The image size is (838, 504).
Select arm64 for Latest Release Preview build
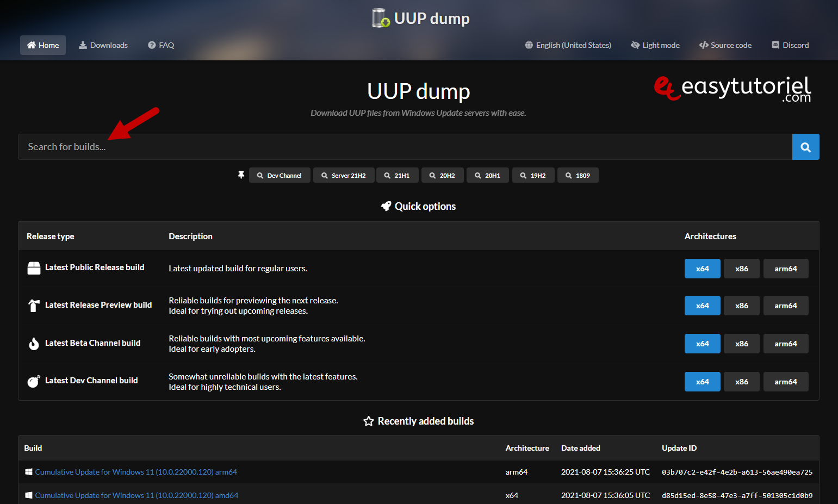pyautogui.click(x=786, y=306)
